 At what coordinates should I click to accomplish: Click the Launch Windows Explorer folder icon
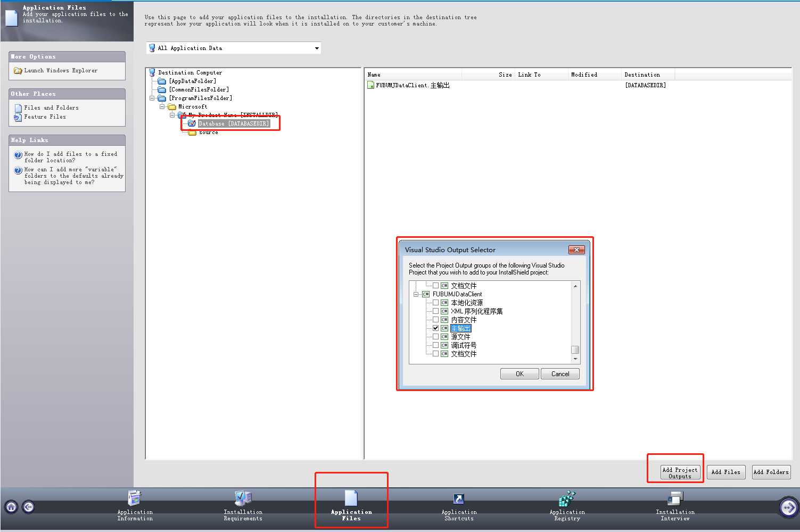point(18,70)
